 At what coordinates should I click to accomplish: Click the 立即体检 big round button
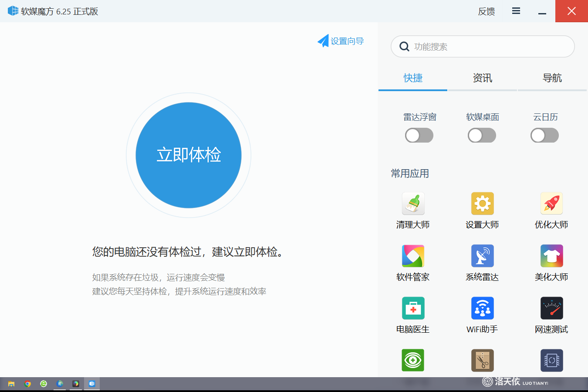189,155
